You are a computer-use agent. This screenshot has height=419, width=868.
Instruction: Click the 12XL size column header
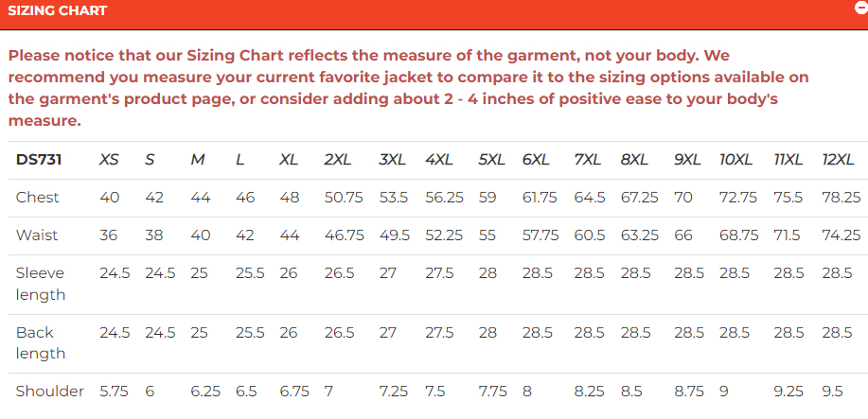[x=841, y=160]
